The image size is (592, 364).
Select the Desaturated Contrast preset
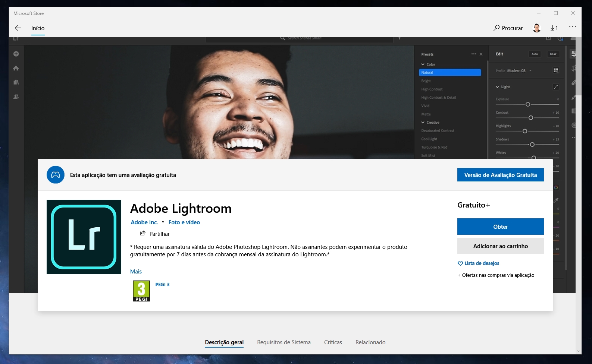point(438,131)
